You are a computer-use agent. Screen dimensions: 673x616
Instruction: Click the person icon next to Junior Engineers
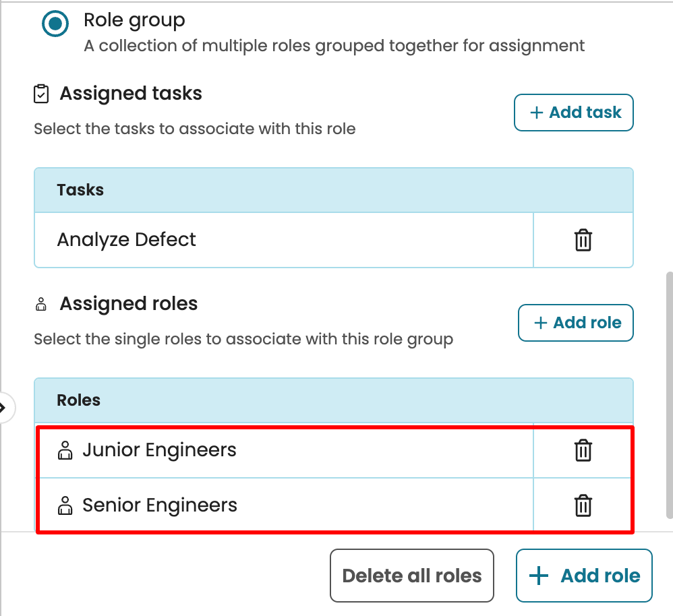65,450
